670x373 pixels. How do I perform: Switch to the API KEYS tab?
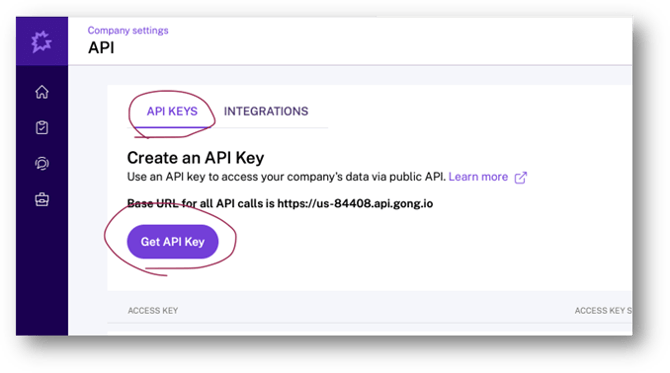pyautogui.click(x=172, y=112)
